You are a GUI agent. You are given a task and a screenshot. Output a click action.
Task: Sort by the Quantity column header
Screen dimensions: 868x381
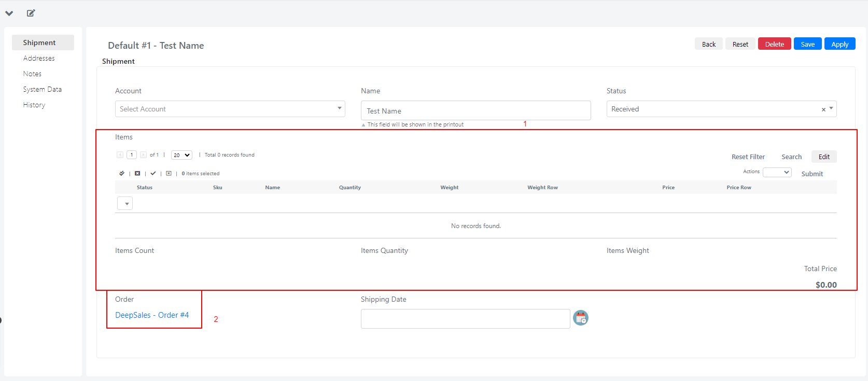[x=350, y=188]
